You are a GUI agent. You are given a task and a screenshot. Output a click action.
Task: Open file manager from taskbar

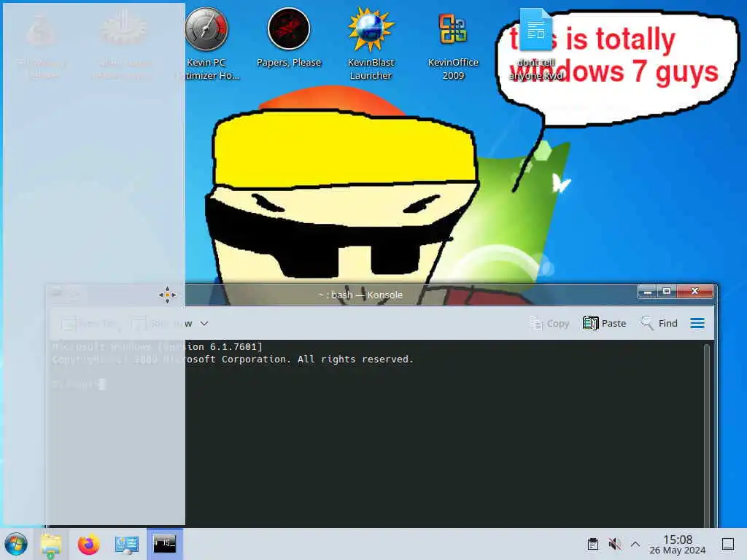pos(50,544)
